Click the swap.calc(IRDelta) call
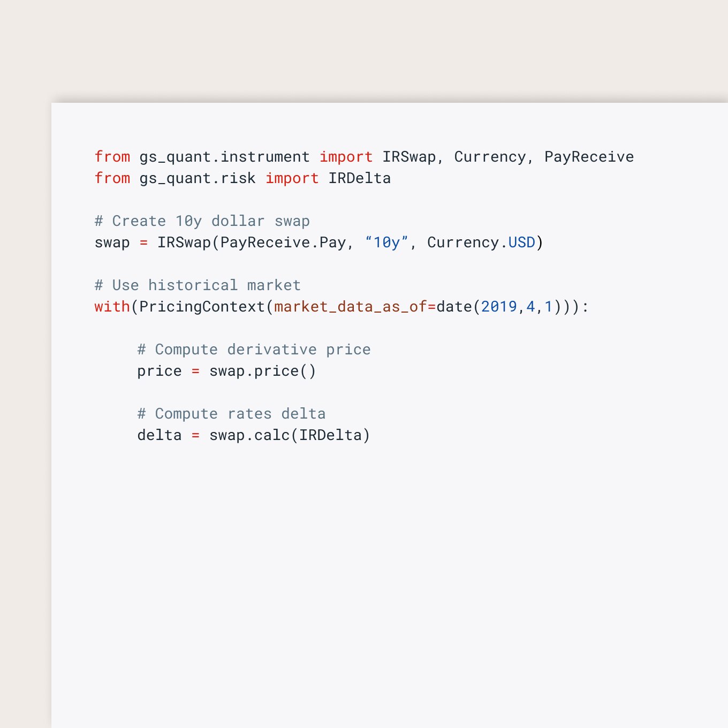 pos(289,435)
